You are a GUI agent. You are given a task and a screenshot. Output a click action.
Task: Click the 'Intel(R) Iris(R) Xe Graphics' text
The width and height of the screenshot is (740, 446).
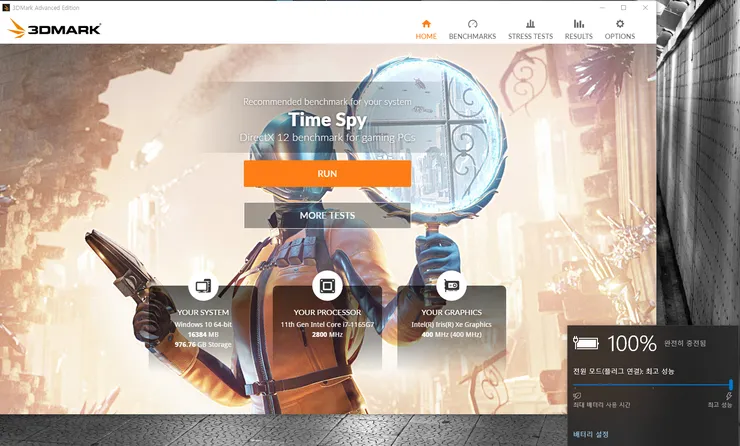point(451,325)
